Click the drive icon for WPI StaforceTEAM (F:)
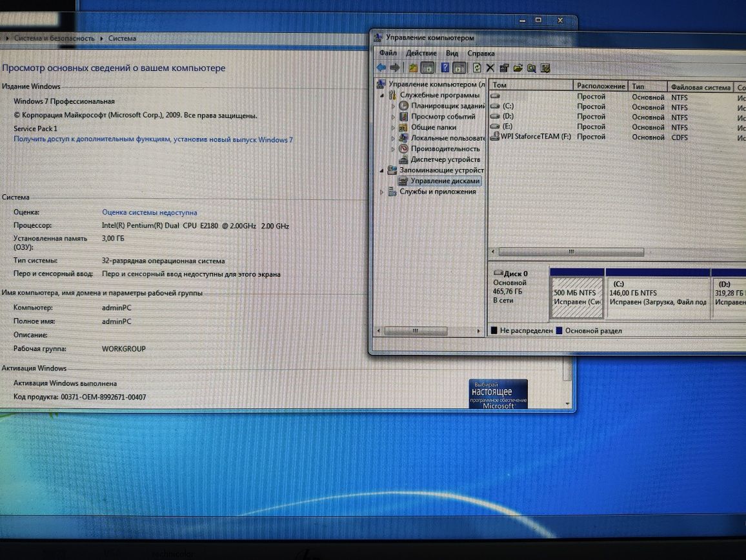 coord(495,136)
